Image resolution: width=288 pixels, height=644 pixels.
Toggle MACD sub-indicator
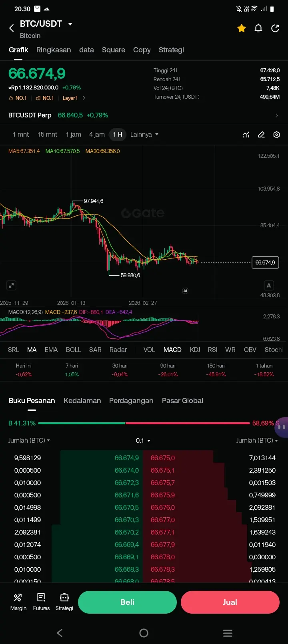[172, 350]
